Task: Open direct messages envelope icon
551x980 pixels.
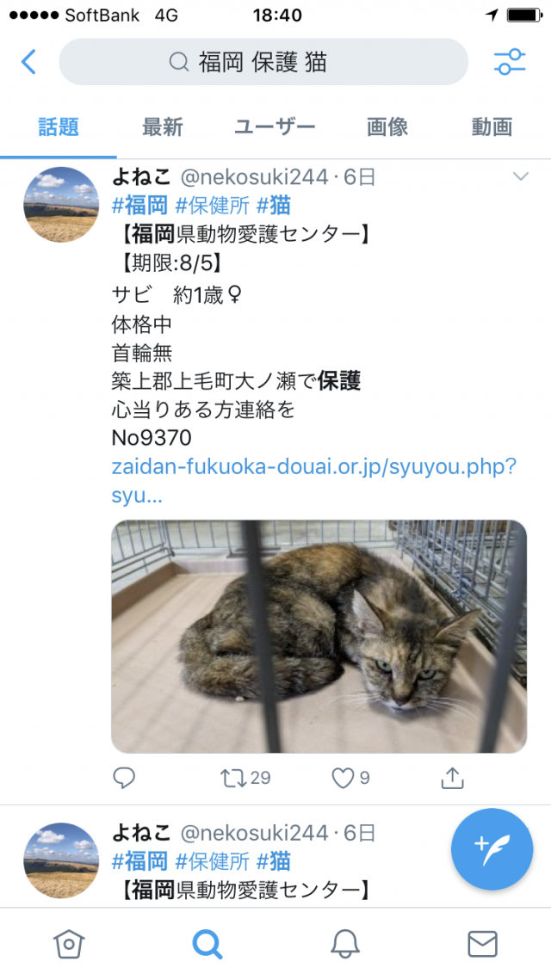Action: 482,944
